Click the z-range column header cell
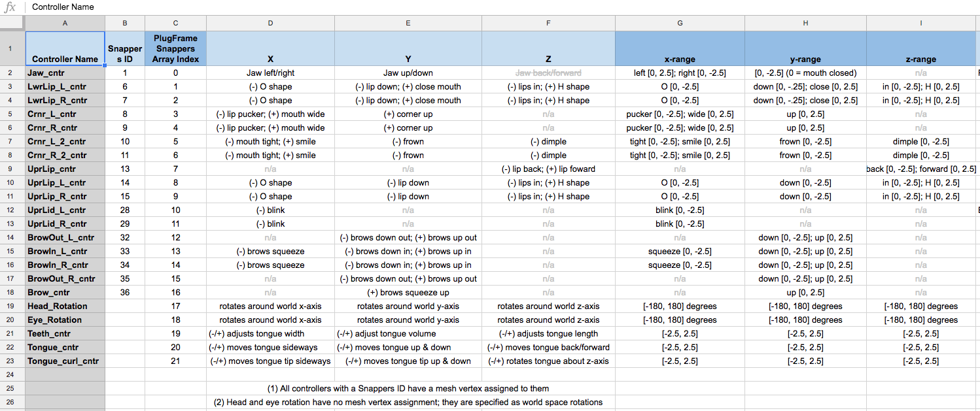 (921, 48)
